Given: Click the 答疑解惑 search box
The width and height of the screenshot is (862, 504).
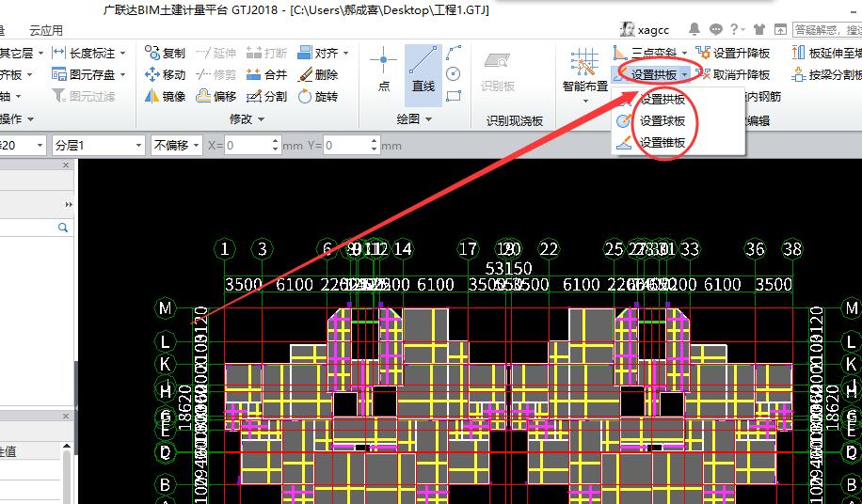Looking at the screenshot, I should tap(827, 30).
